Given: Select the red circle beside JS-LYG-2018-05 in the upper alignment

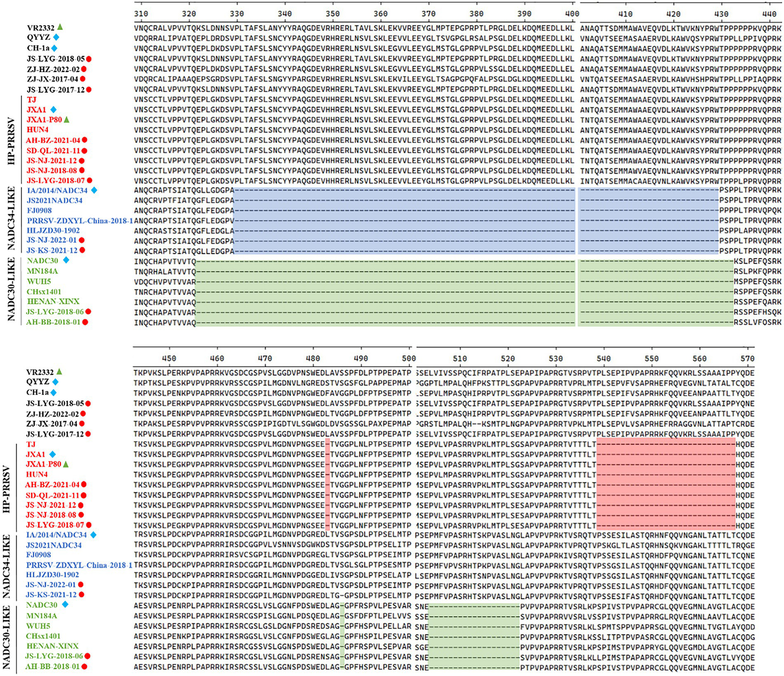Looking at the screenshot, I should (89, 59).
